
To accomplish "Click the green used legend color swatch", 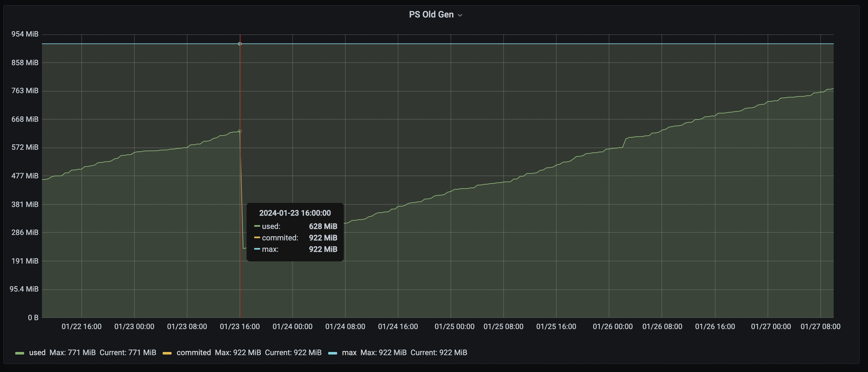I will 20,353.
